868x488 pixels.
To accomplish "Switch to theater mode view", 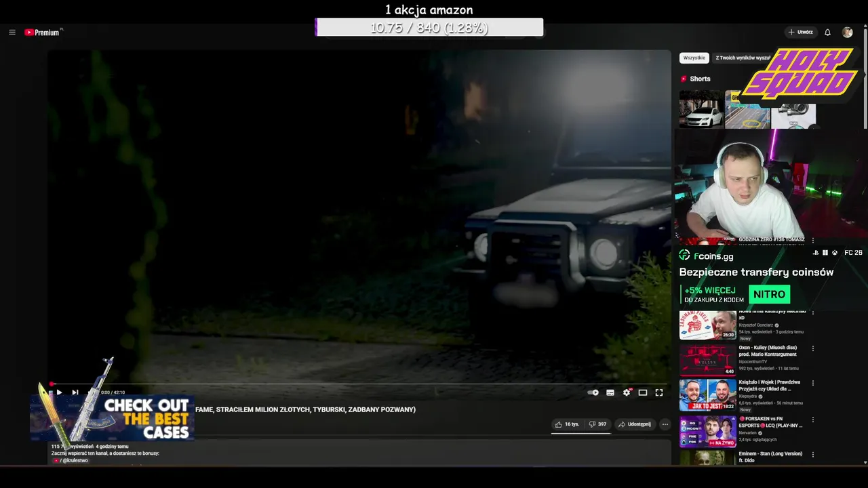I will [x=643, y=392].
